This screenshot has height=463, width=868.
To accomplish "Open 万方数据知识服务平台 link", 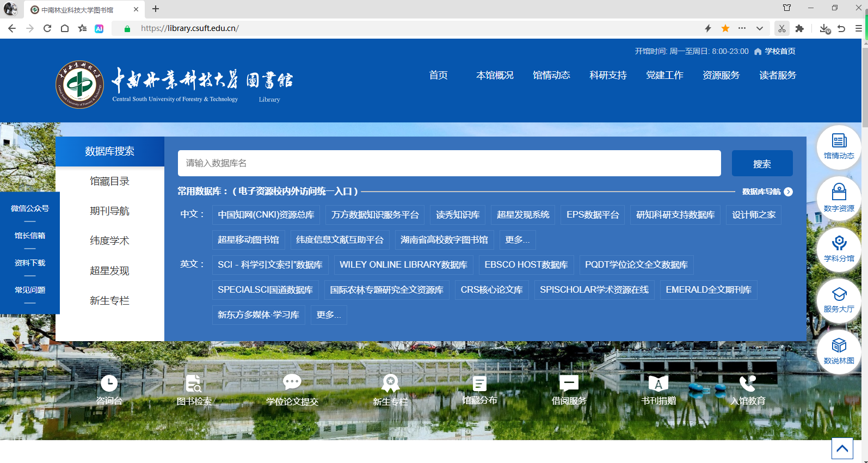I will point(375,215).
